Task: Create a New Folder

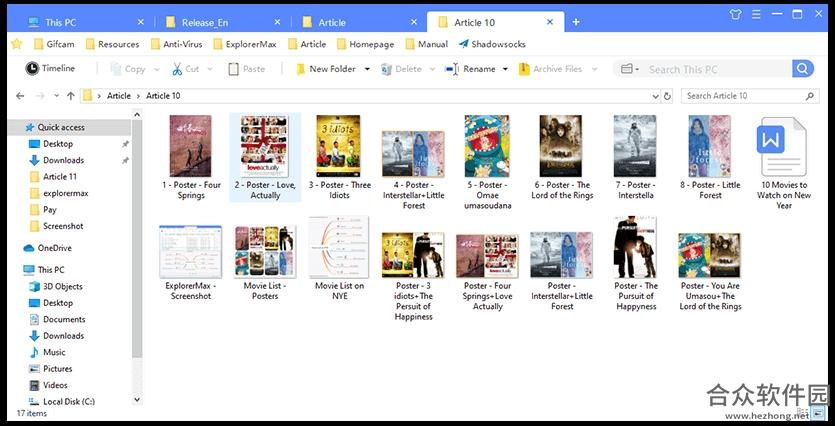Action: (x=326, y=69)
